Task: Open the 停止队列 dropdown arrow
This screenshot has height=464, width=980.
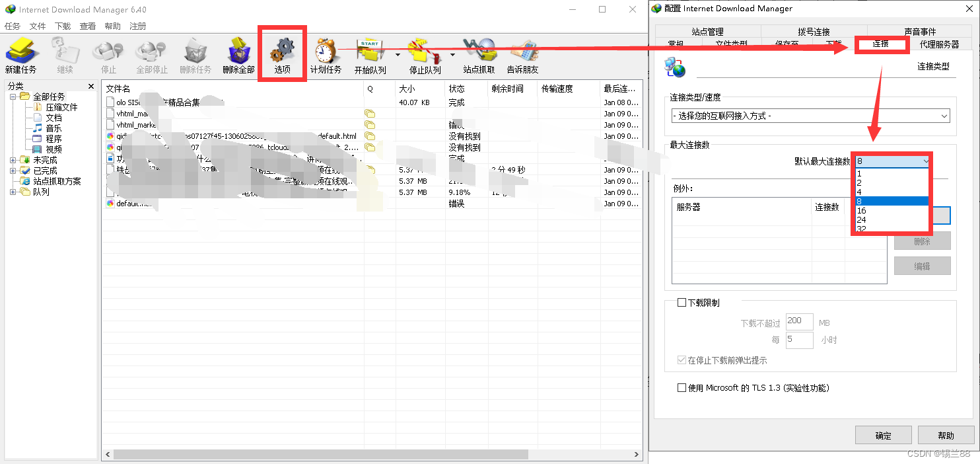Action: point(452,55)
